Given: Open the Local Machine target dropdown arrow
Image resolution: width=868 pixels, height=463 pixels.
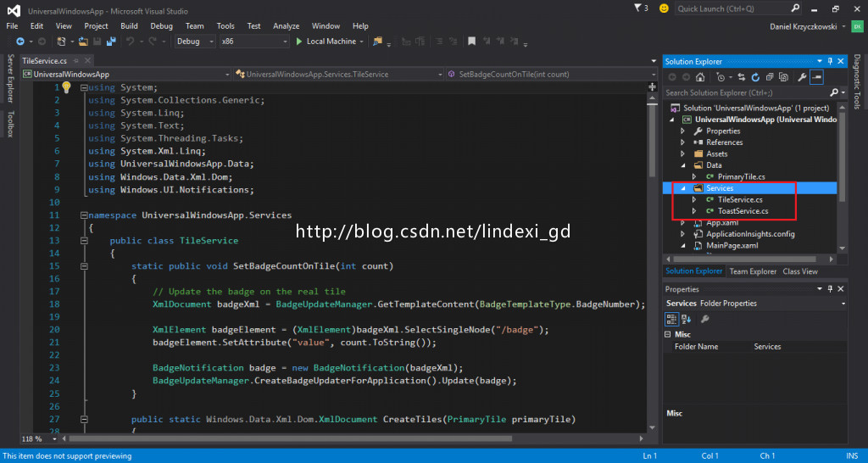Looking at the screenshot, I should (x=361, y=42).
